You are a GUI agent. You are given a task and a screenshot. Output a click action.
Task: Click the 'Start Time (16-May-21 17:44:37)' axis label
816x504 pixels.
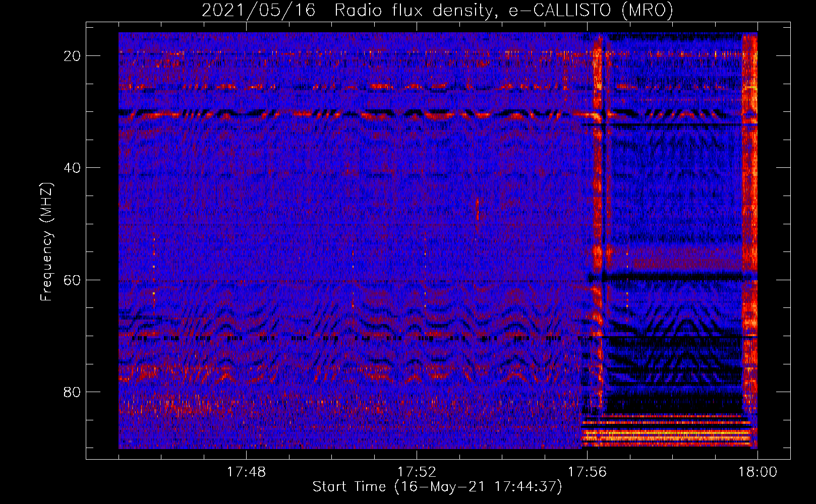coord(437,487)
